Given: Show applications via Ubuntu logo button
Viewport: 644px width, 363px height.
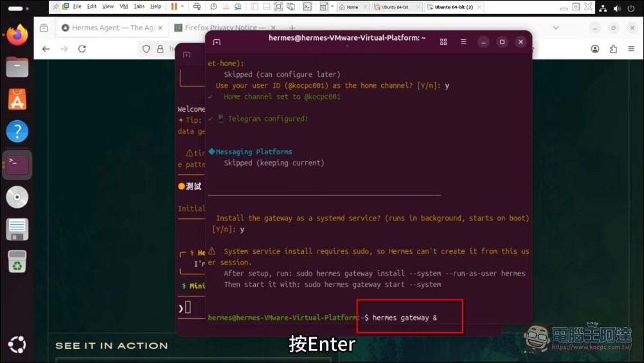Looking at the screenshot, I should tap(17, 345).
